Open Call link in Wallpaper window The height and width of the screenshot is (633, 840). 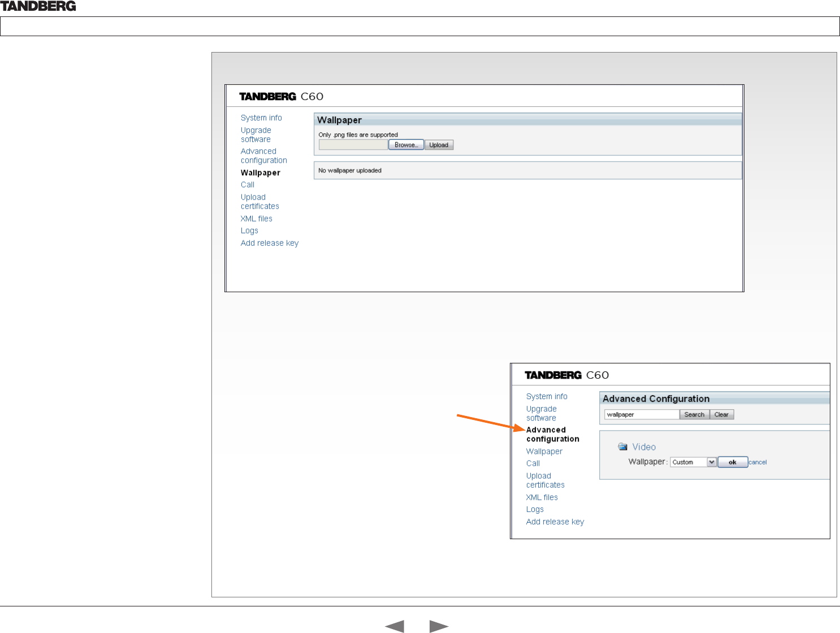248,185
